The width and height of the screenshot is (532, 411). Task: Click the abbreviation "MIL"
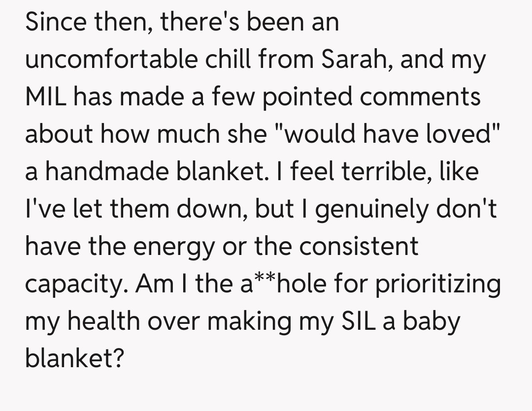tap(46, 96)
